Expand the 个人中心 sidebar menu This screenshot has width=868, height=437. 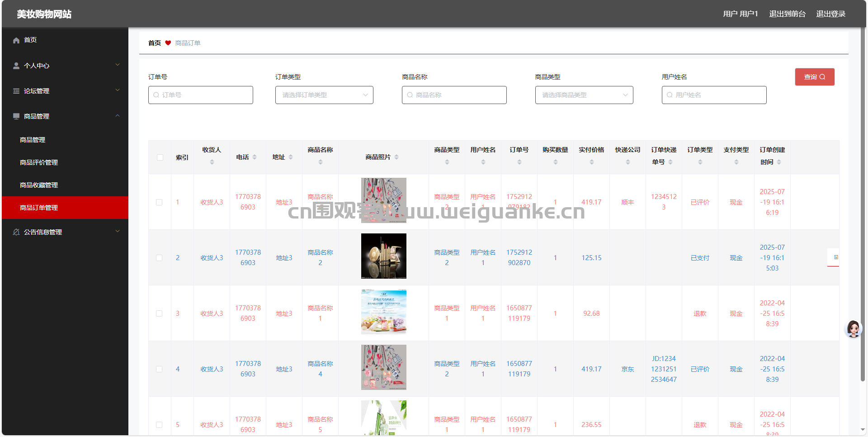click(x=65, y=66)
